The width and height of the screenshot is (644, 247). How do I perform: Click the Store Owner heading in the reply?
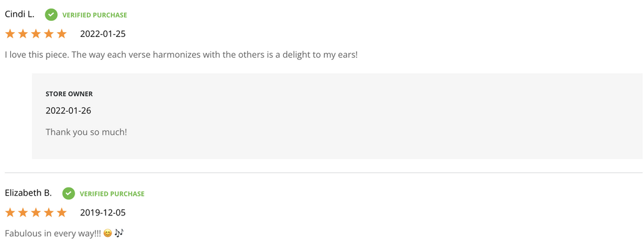tap(69, 94)
